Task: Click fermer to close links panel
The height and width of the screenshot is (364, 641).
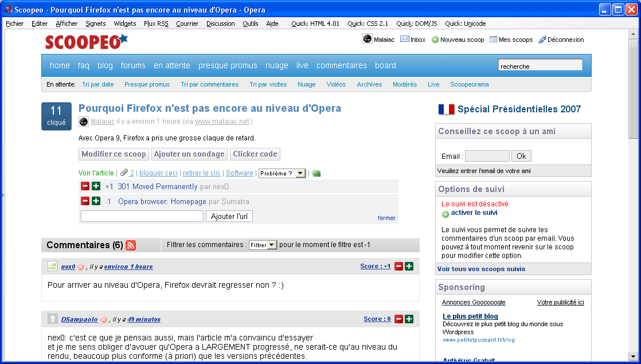Action: point(386,218)
